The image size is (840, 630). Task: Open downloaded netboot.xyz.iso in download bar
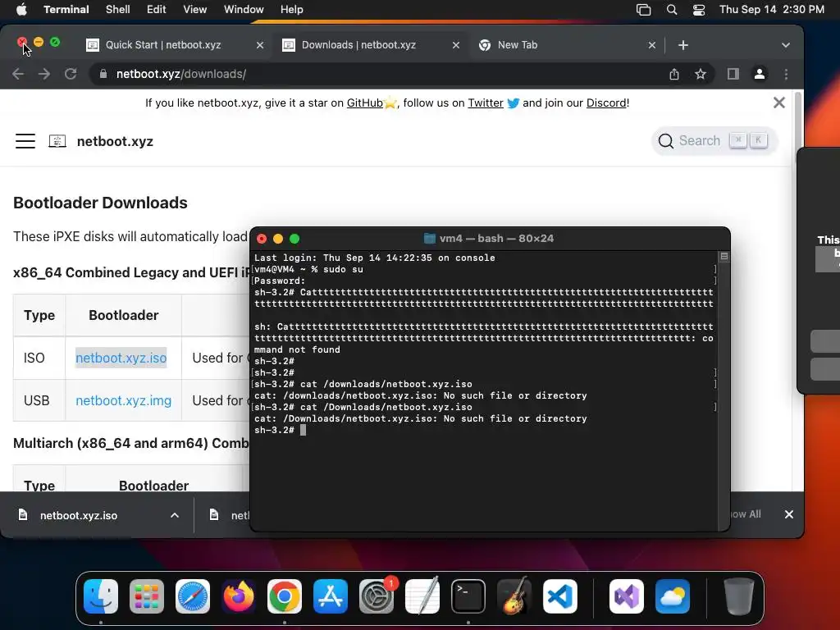coord(79,515)
